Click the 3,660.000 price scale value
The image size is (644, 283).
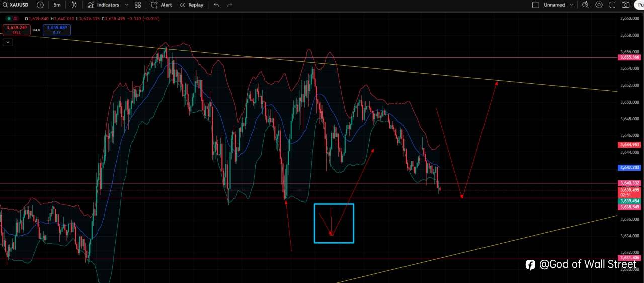pyautogui.click(x=630, y=19)
